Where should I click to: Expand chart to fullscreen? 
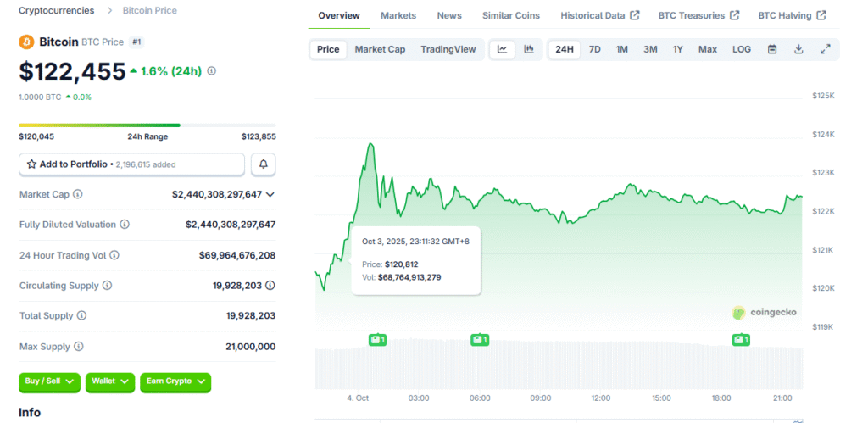(x=825, y=49)
